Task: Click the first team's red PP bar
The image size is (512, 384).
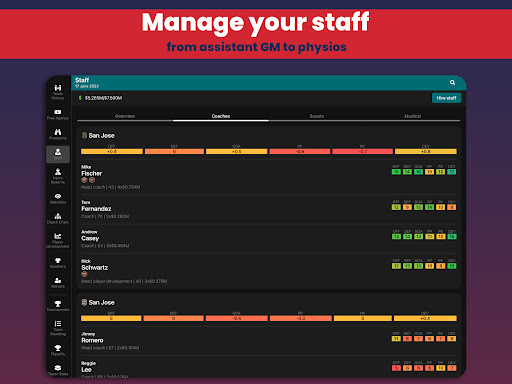Action: tap(300, 151)
